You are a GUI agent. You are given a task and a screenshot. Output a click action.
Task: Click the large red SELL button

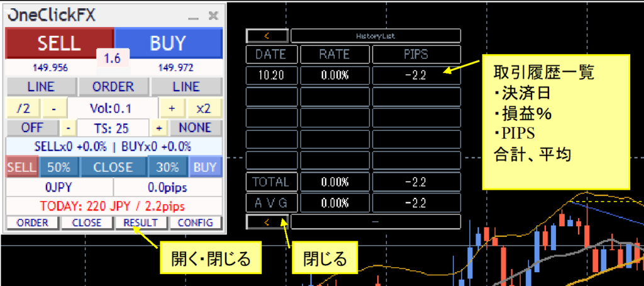pos(58,43)
